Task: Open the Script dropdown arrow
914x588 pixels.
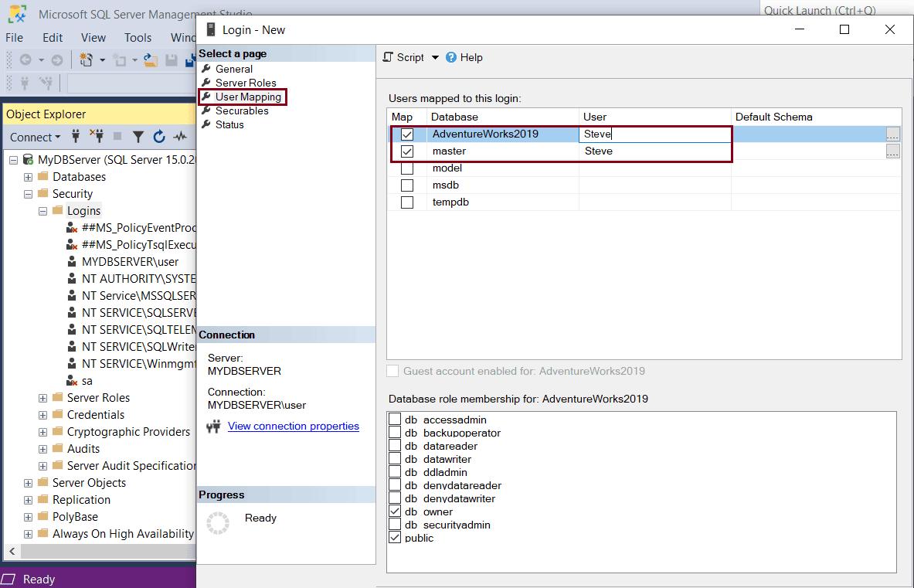Action: coord(435,56)
